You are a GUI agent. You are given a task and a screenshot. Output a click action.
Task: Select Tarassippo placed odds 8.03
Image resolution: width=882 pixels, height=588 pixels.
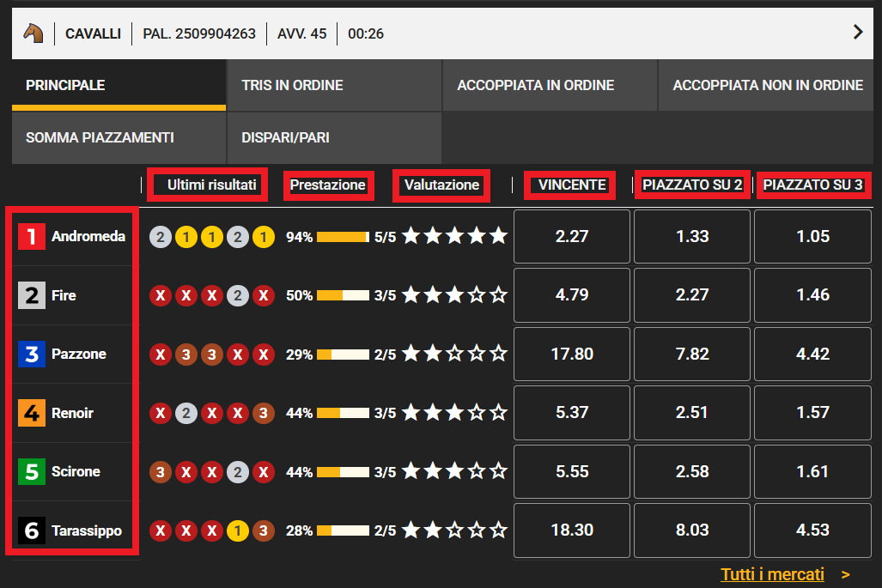click(x=692, y=530)
